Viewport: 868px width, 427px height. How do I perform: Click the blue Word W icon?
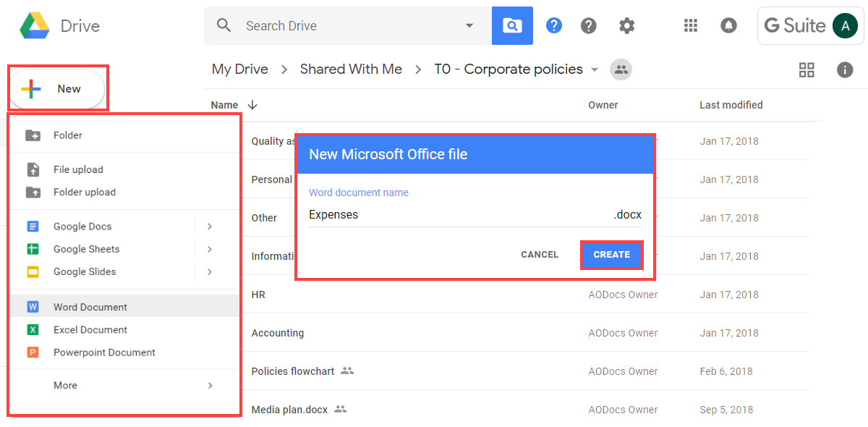click(33, 307)
